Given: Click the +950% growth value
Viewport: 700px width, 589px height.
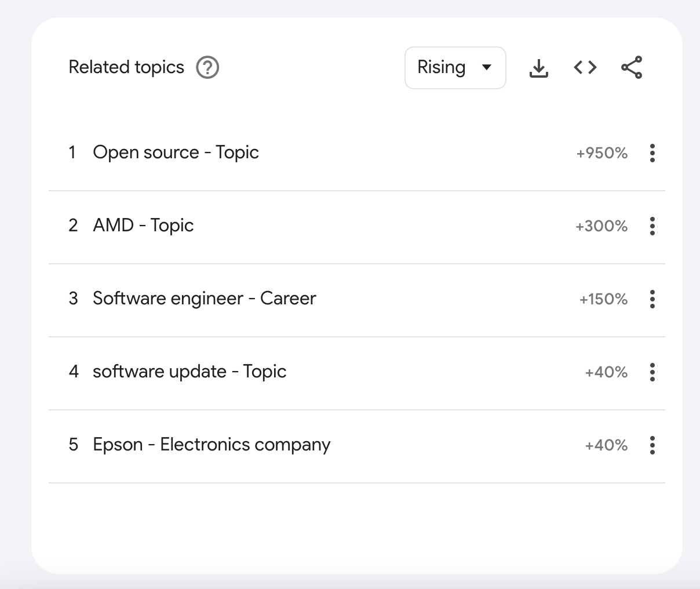Looking at the screenshot, I should coord(601,153).
